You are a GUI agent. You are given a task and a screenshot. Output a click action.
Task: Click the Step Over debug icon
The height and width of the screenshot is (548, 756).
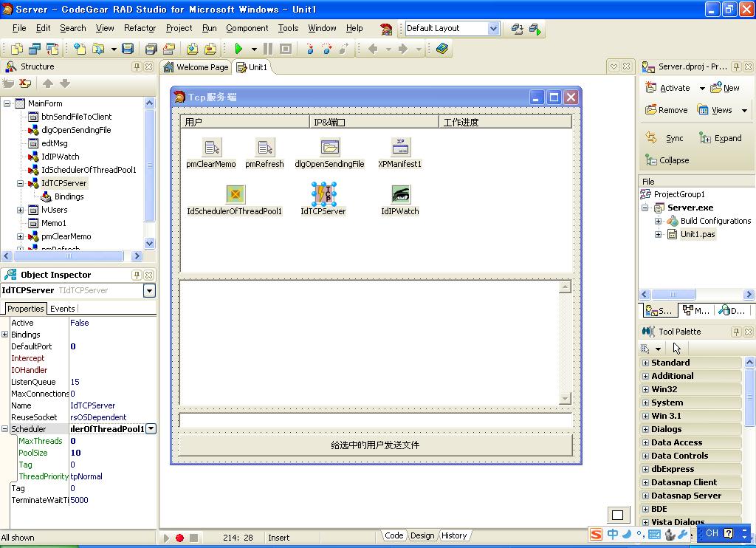tap(327, 49)
